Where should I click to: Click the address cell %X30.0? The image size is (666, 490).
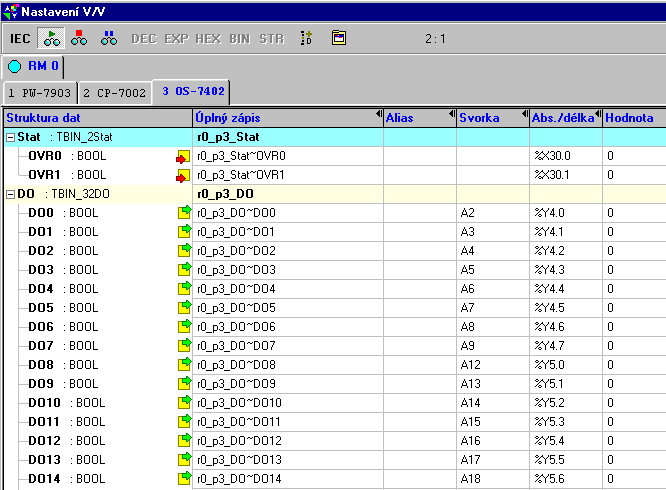pos(566,156)
